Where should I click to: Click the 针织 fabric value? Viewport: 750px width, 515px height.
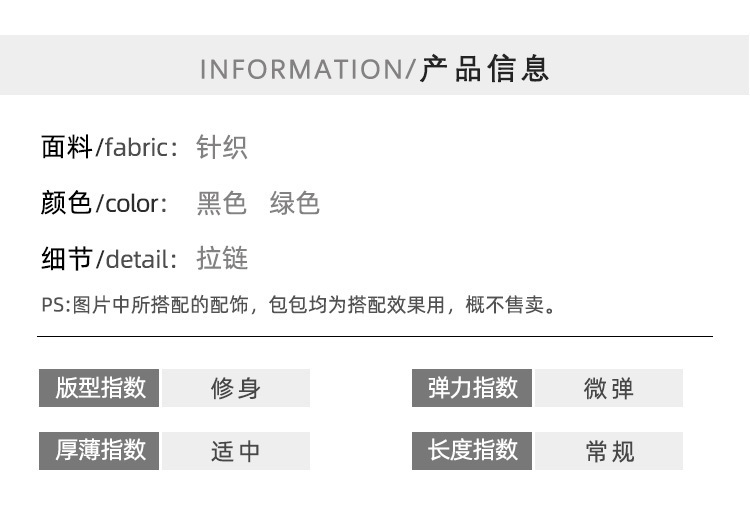tap(221, 147)
